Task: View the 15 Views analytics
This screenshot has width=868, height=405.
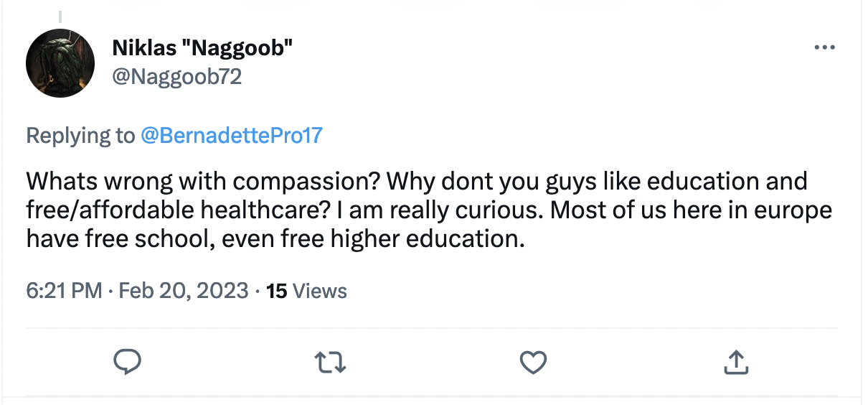Action: [x=306, y=291]
